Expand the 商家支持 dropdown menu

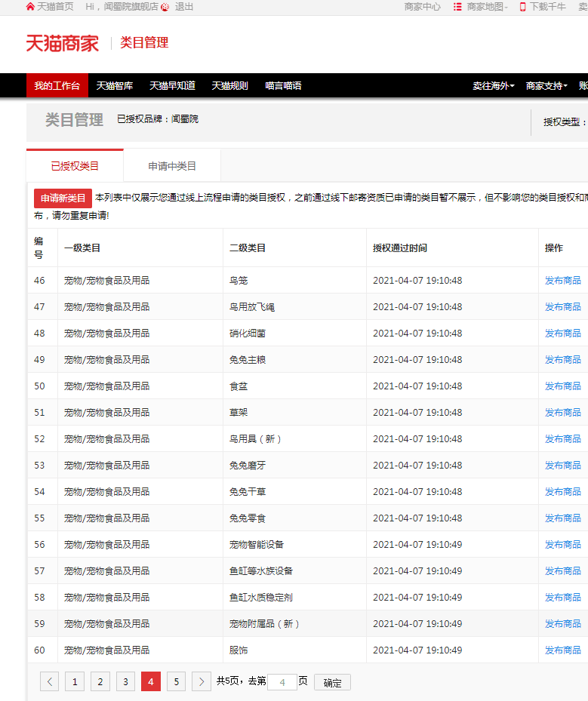pyautogui.click(x=546, y=86)
